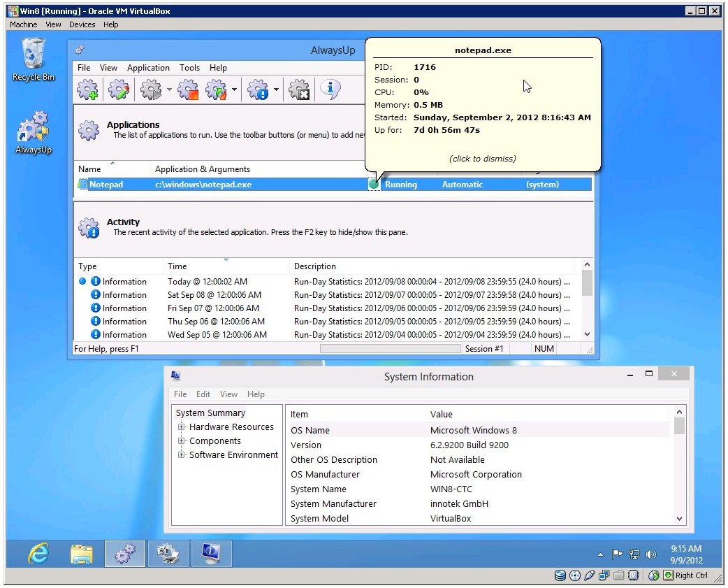728x588 pixels.
Task: Click up arrow of Activity list scrollbar
Action: (x=587, y=265)
